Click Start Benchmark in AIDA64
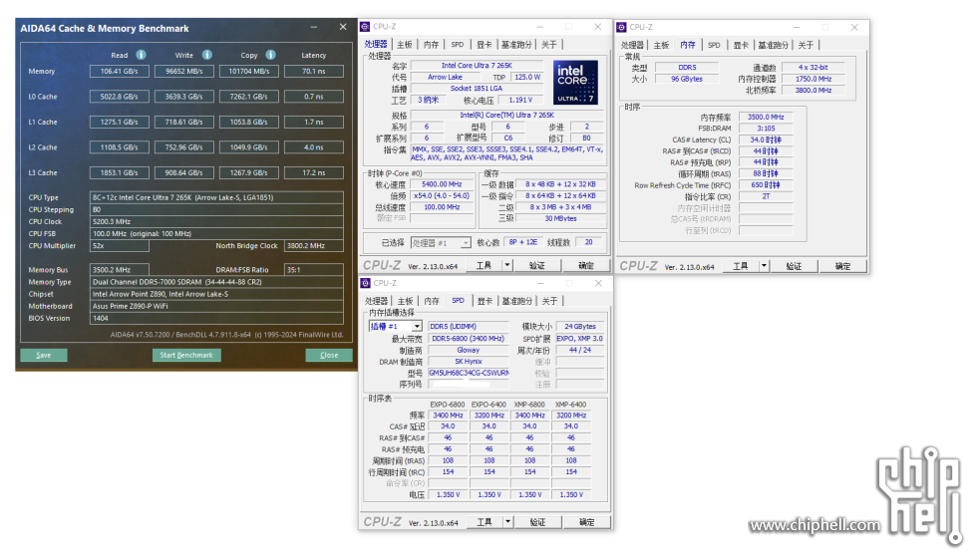The image size is (976, 560). click(x=186, y=355)
